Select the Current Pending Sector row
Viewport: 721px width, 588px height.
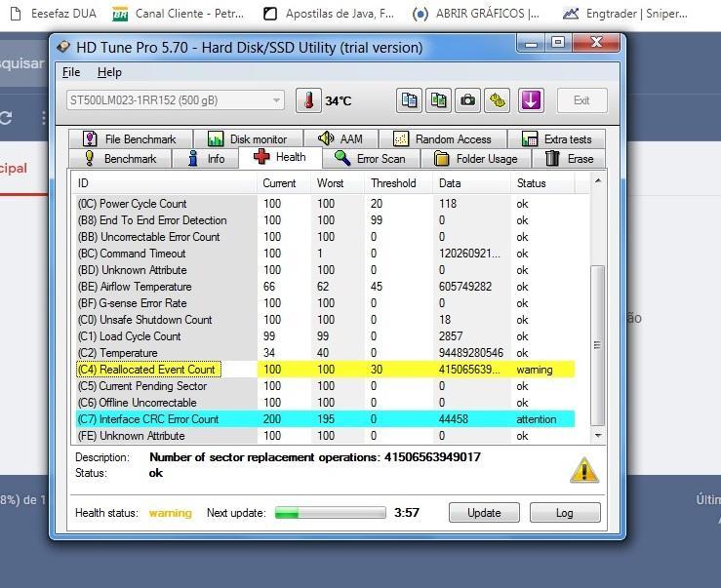click(x=325, y=386)
